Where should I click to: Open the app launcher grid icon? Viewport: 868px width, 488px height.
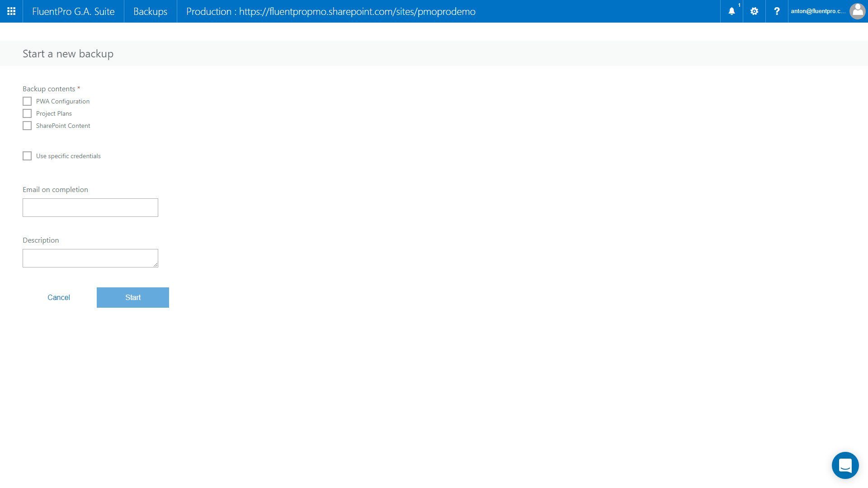[11, 11]
